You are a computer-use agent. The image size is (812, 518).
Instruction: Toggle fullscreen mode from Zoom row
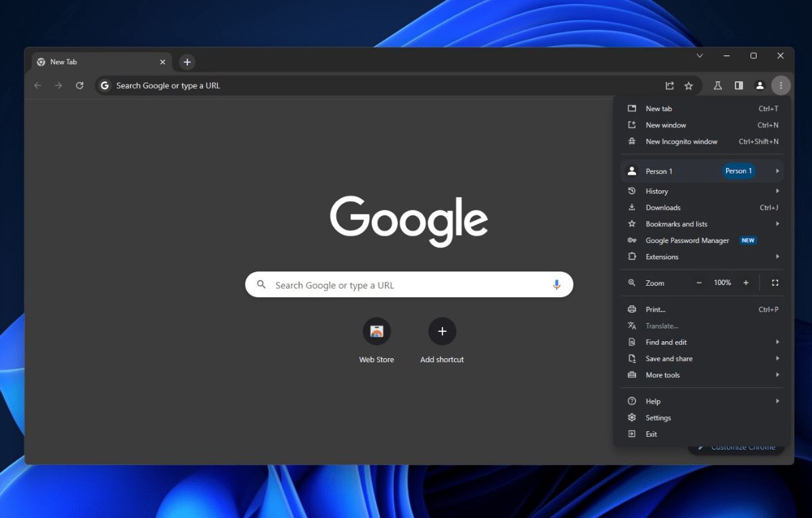[x=775, y=283]
